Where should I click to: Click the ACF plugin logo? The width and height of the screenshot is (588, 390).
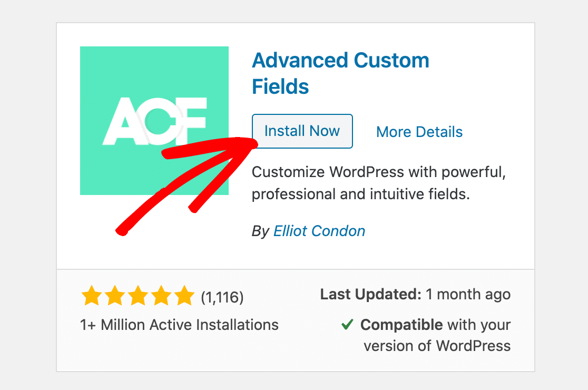pyautogui.click(x=154, y=120)
